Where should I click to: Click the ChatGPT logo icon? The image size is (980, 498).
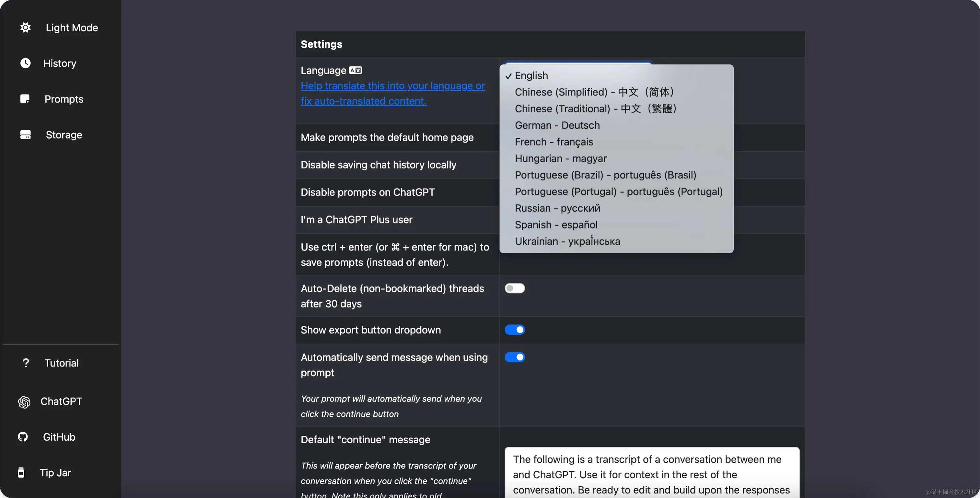coord(24,402)
